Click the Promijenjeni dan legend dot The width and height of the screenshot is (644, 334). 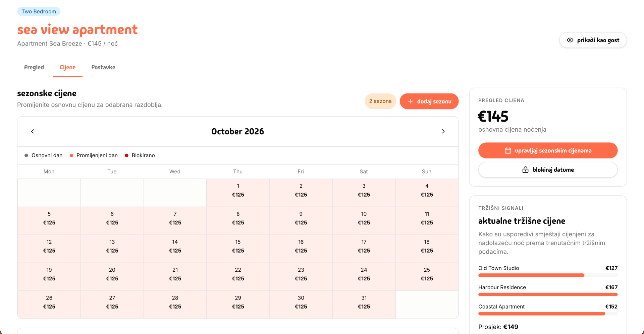coord(71,155)
